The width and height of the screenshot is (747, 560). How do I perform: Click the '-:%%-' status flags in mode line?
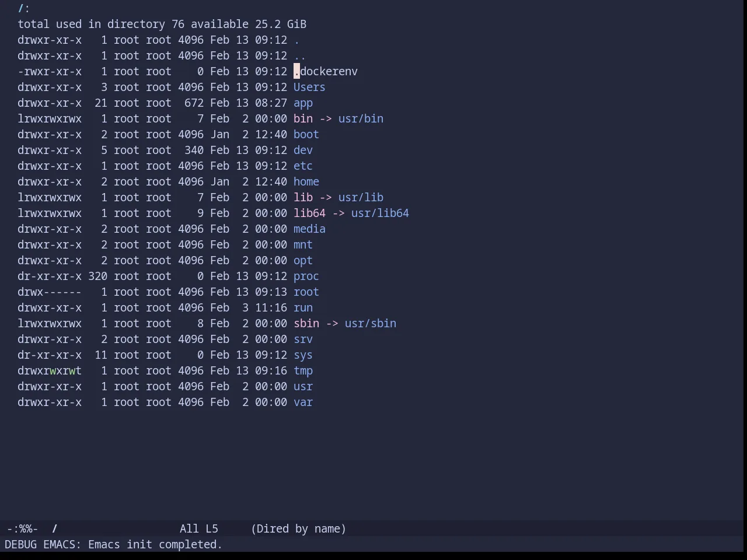tap(22, 528)
